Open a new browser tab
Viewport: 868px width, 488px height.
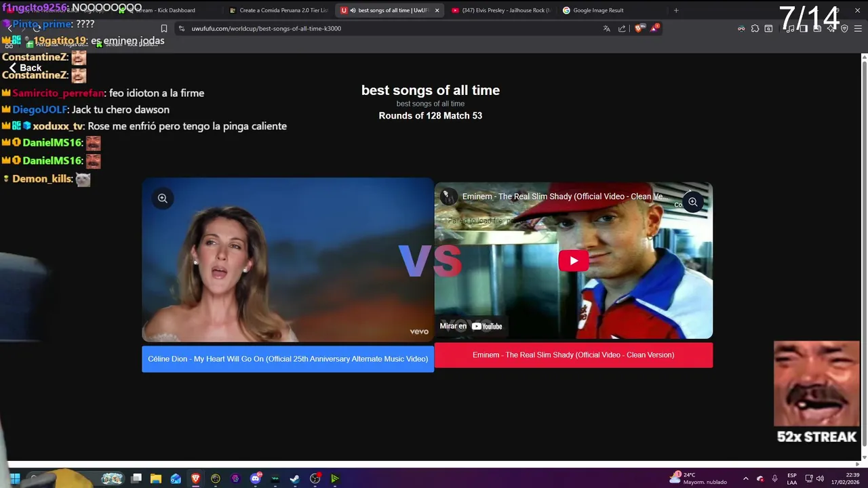(676, 10)
